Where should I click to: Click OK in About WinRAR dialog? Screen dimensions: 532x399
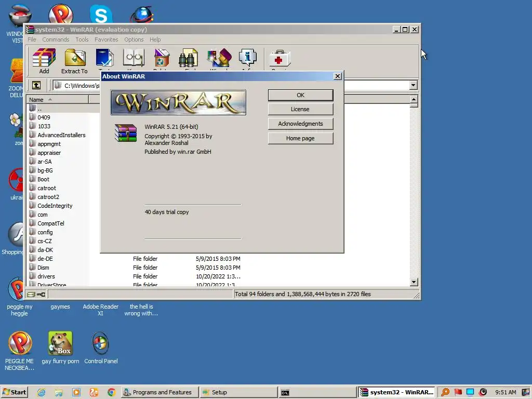[x=301, y=95]
